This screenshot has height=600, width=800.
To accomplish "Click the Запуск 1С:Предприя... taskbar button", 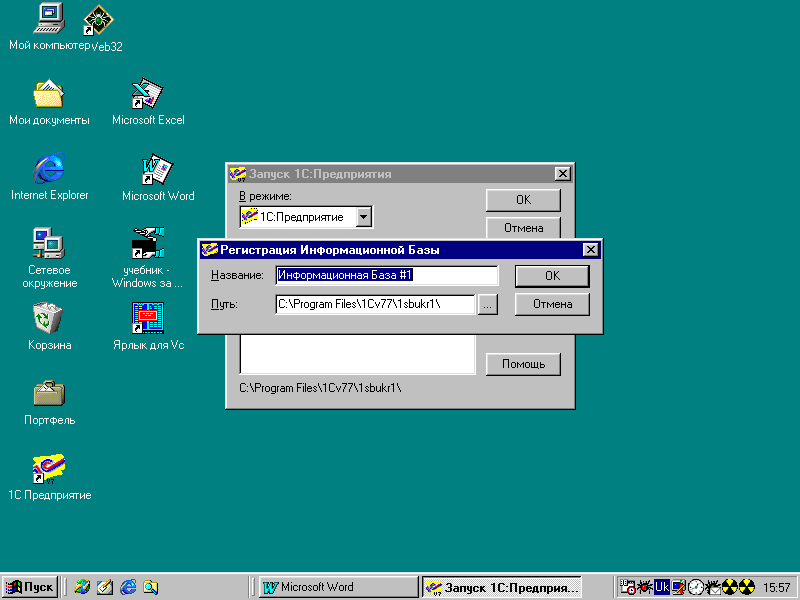I will (501, 587).
